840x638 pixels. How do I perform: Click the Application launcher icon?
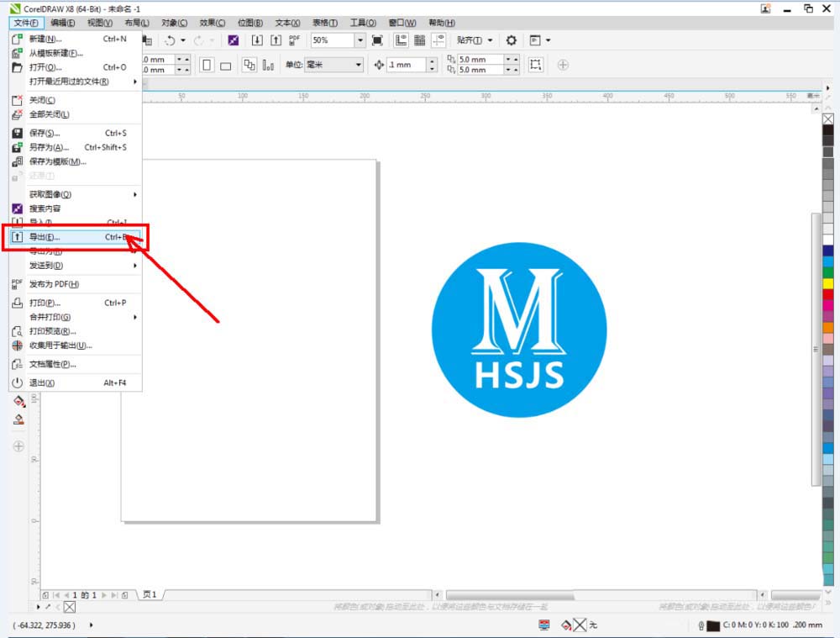click(x=534, y=40)
